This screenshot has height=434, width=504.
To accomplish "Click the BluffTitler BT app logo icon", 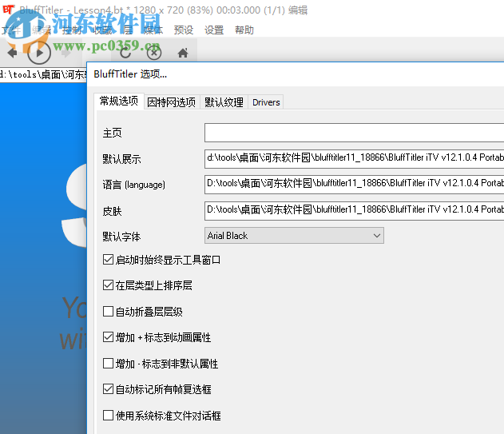I will (9, 10).
